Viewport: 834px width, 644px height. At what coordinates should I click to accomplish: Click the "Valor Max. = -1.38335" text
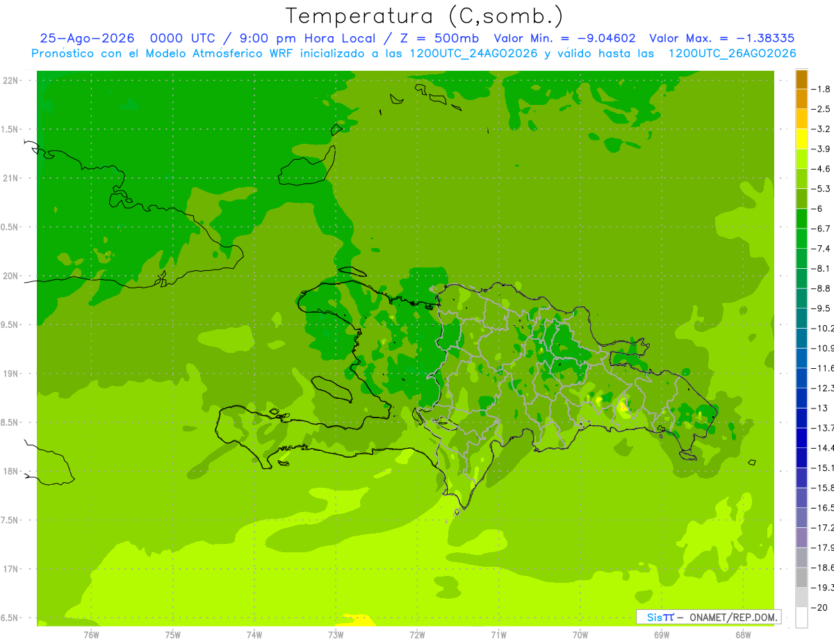tap(721, 38)
